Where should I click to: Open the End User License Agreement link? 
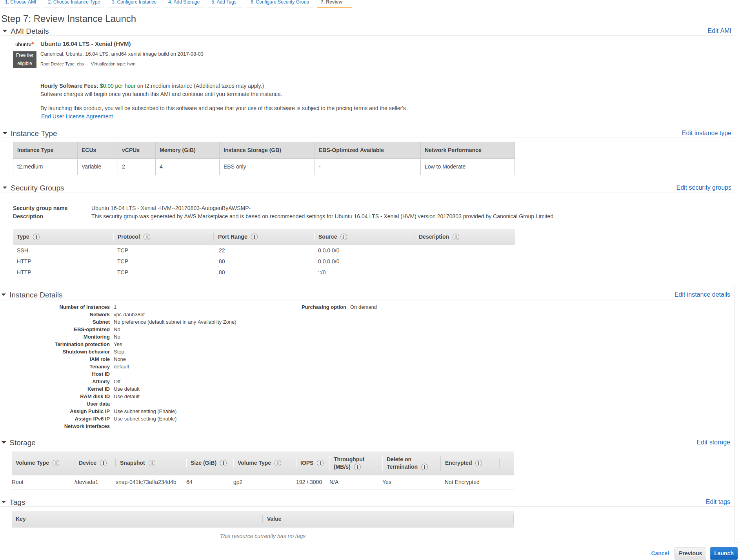point(77,117)
